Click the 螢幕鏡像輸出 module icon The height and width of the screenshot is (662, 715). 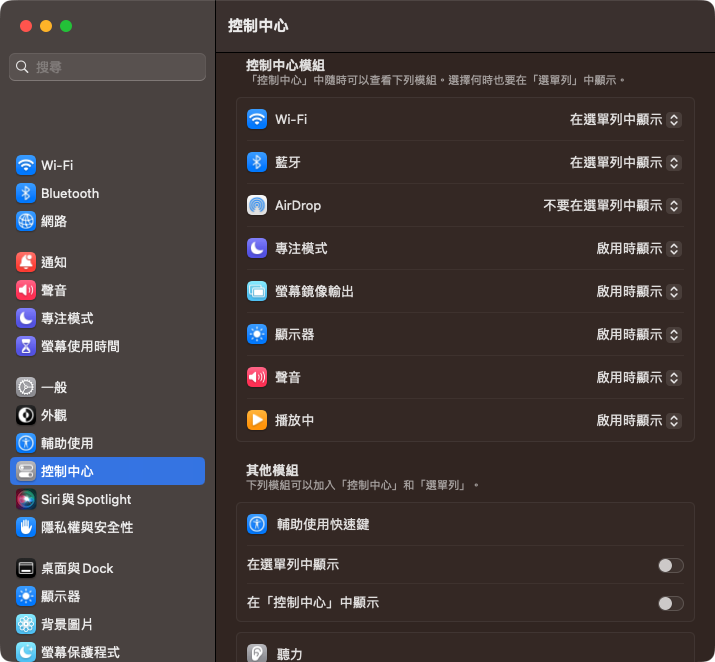coord(257,291)
